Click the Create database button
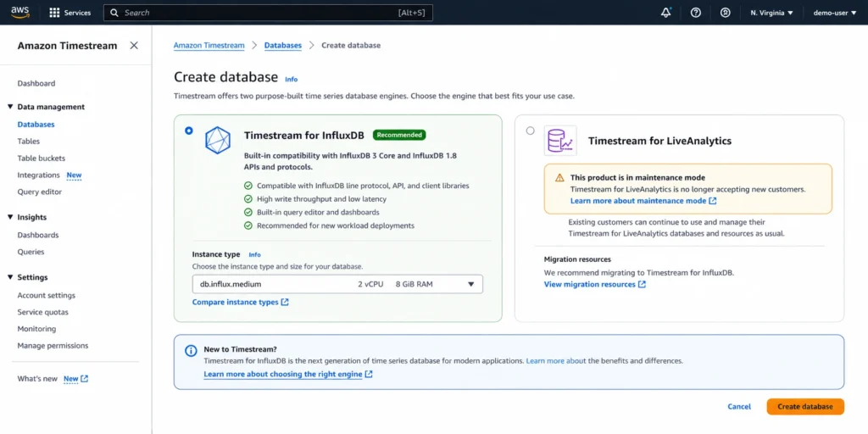 [x=805, y=407]
